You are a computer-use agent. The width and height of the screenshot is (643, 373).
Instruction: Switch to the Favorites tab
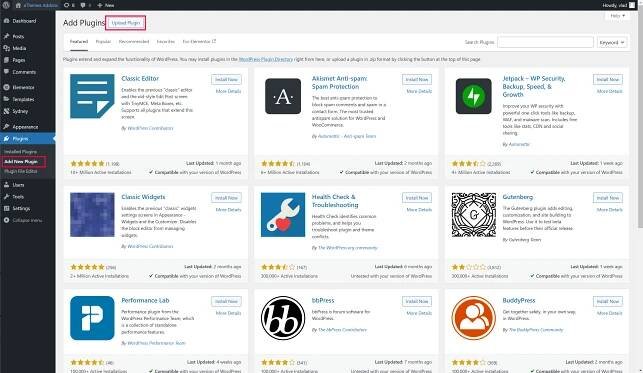pyautogui.click(x=166, y=42)
